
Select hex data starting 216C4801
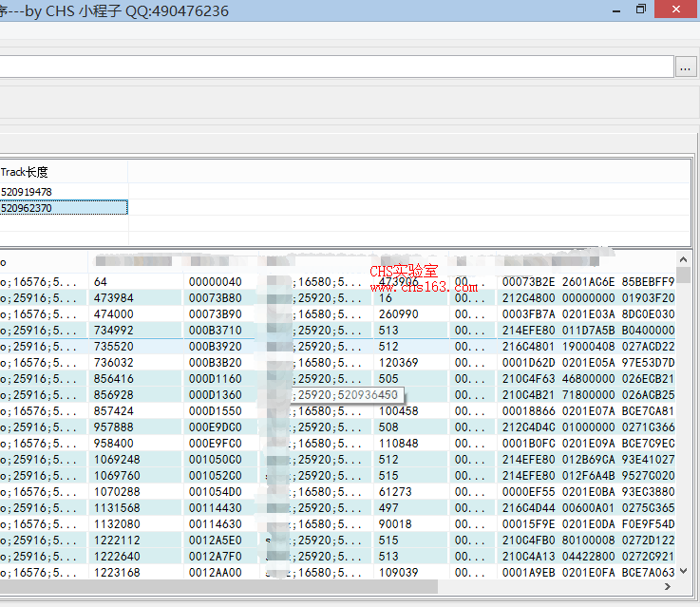(x=588, y=347)
